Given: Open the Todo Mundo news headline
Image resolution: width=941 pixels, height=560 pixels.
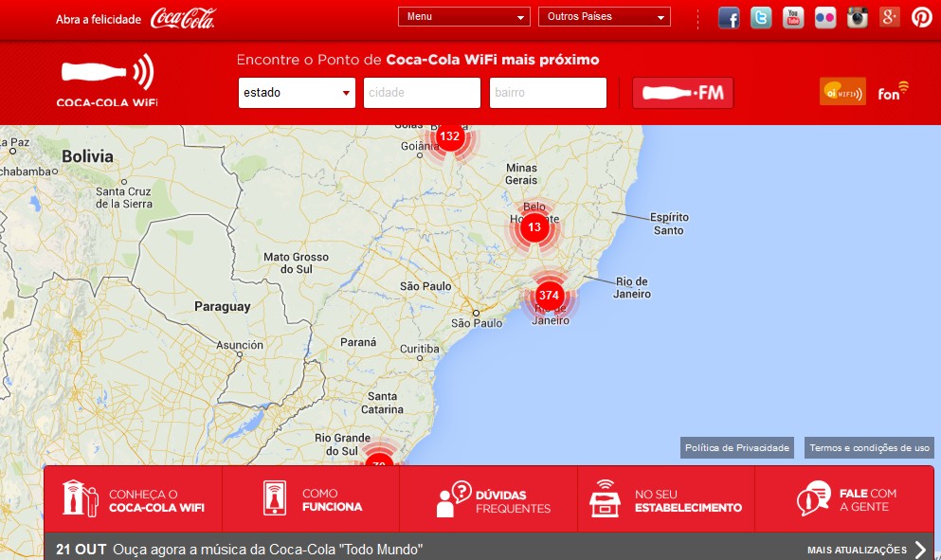Looking at the screenshot, I should tap(267, 550).
